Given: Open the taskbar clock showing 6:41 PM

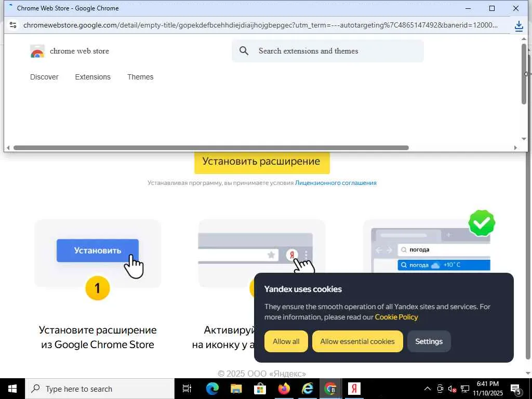Looking at the screenshot, I should (x=488, y=389).
